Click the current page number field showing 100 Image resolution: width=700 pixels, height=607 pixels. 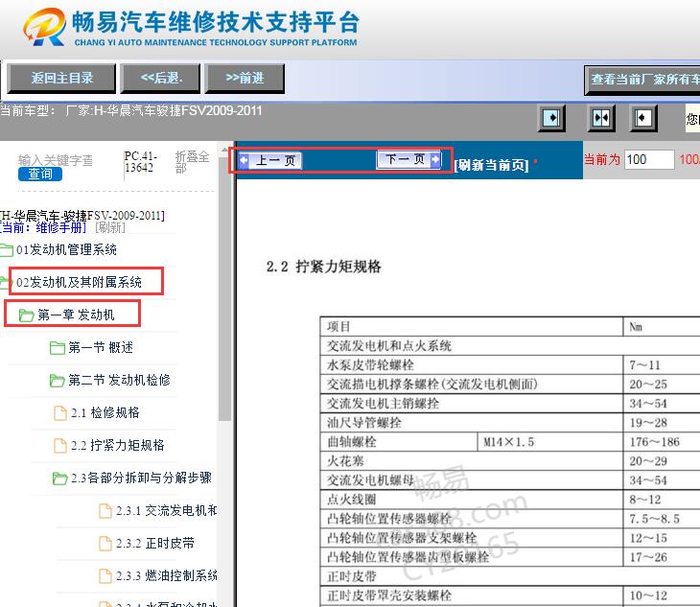click(649, 159)
